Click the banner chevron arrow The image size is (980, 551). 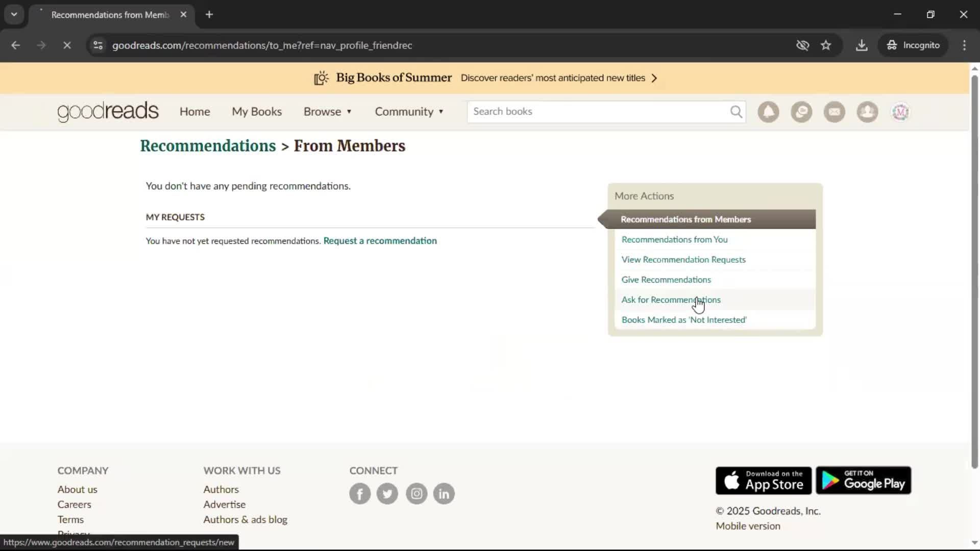click(x=654, y=78)
